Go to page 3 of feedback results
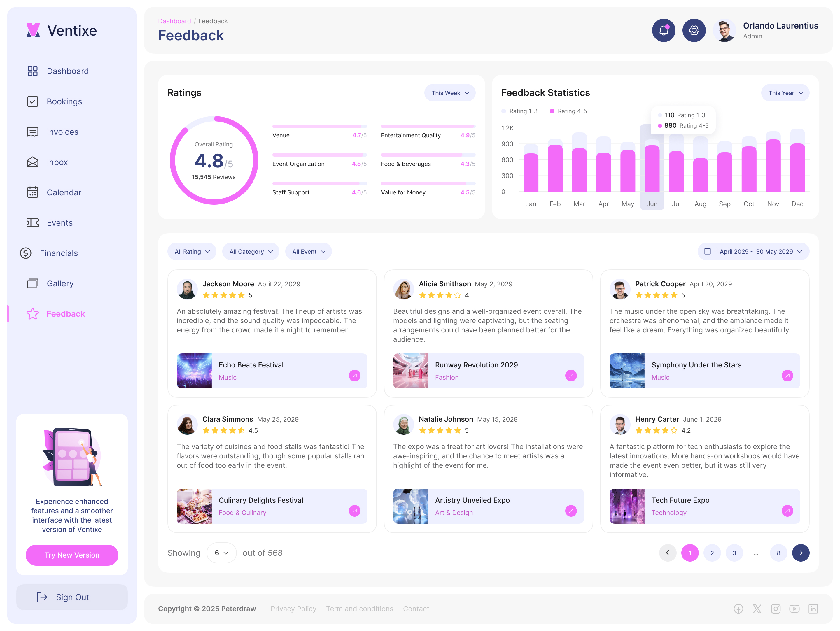Viewport: 840px width, 631px height. click(x=734, y=553)
